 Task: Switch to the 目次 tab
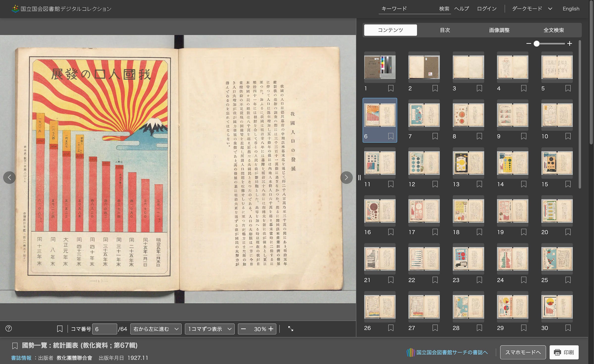(x=445, y=30)
